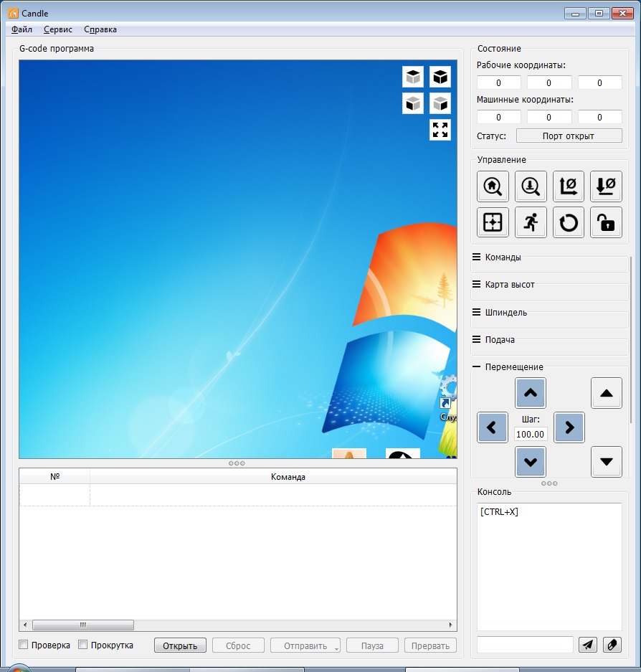Image resolution: width=641 pixels, height=672 pixels.
Task: Click the Zero XY icon button
Action: (568, 186)
